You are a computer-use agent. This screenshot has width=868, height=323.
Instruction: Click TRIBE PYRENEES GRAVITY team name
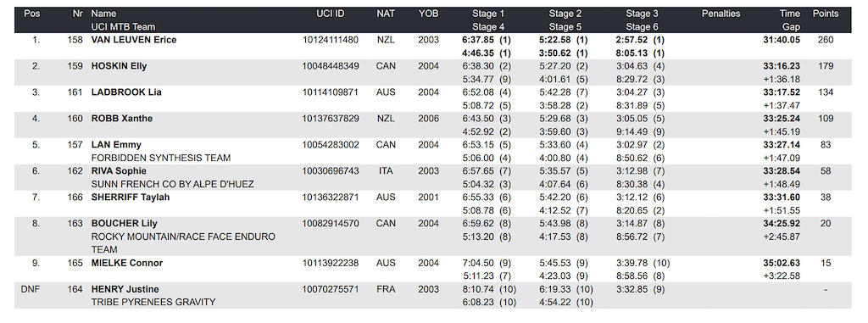(x=153, y=303)
